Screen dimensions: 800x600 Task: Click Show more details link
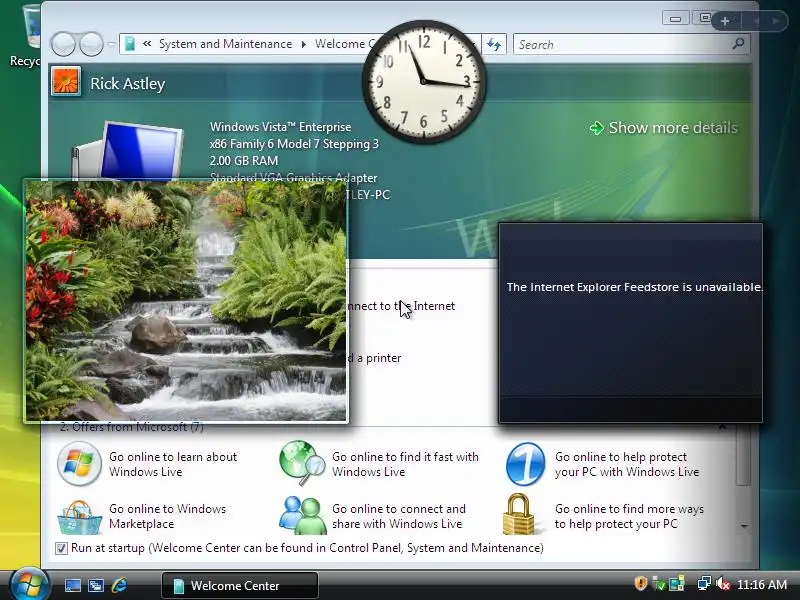(x=664, y=128)
